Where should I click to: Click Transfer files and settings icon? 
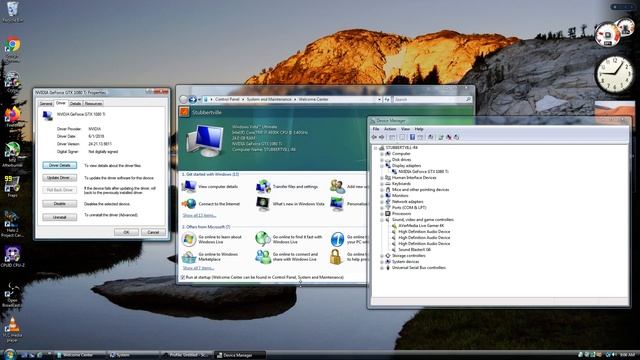pos(263,186)
